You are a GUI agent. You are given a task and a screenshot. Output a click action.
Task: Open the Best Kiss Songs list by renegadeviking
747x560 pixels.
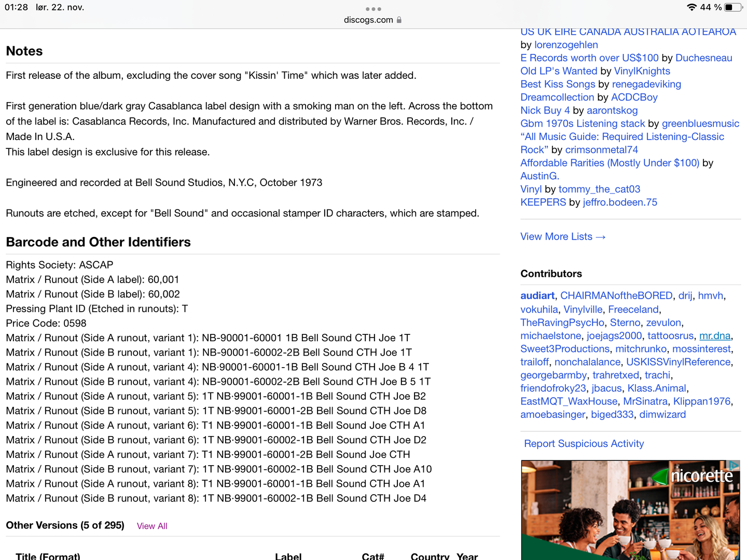point(557,84)
